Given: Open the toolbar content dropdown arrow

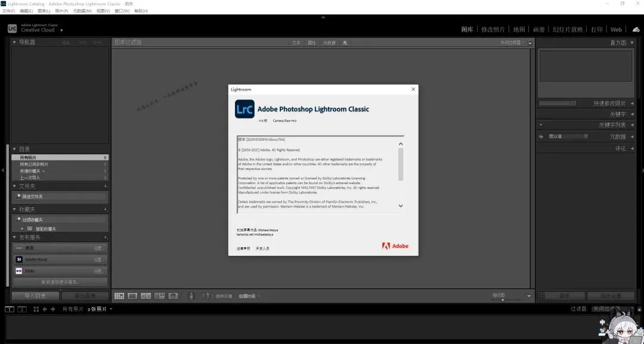Looking at the screenshot, I should [528, 296].
